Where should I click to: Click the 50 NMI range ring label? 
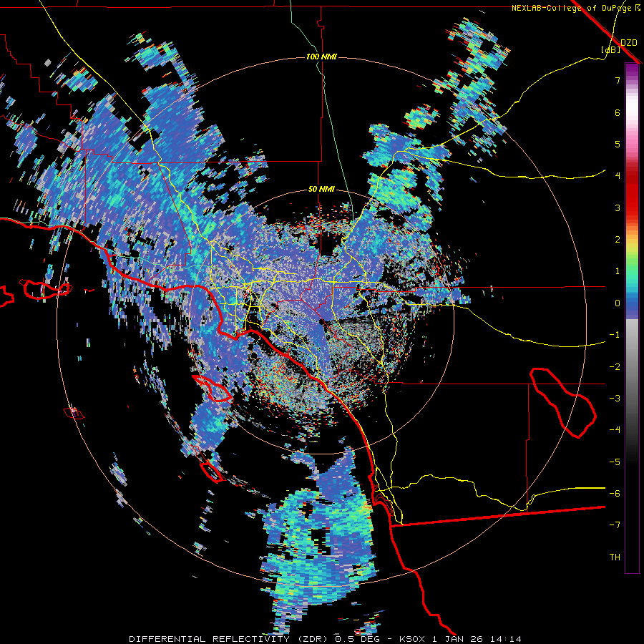(x=321, y=190)
